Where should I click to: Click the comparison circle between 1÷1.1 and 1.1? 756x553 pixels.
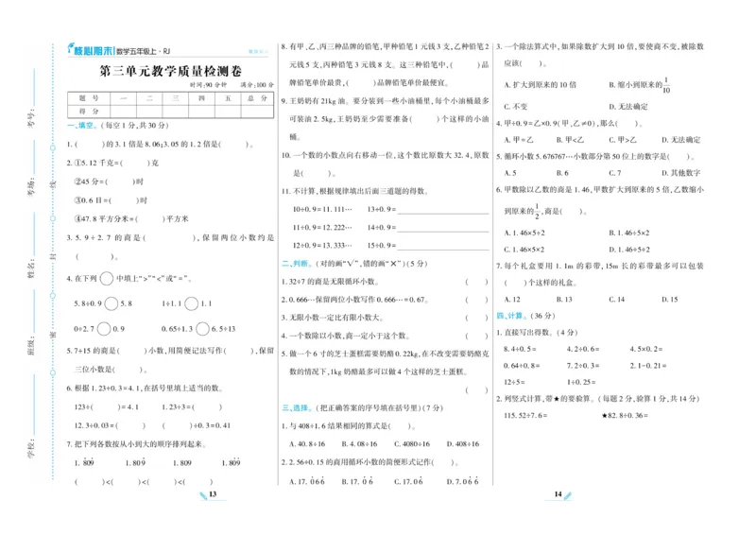coord(190,303)
